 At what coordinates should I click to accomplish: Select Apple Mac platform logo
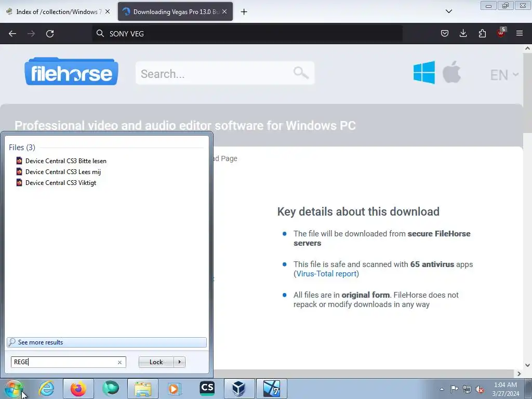click(451, 72)
